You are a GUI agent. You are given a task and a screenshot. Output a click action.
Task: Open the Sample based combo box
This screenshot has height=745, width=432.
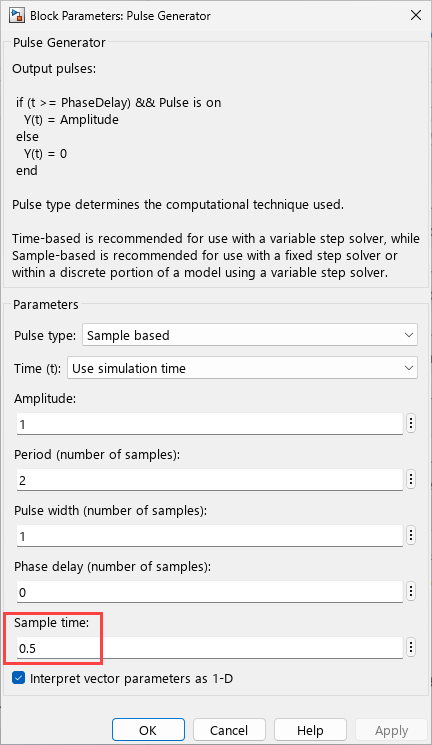(x=250, y=335)
